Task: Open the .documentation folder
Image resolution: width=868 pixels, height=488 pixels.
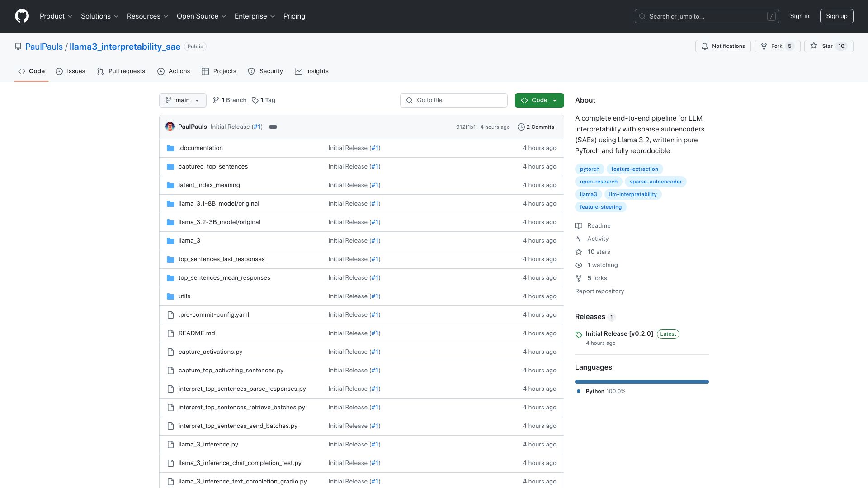Action: coord(200,148)
